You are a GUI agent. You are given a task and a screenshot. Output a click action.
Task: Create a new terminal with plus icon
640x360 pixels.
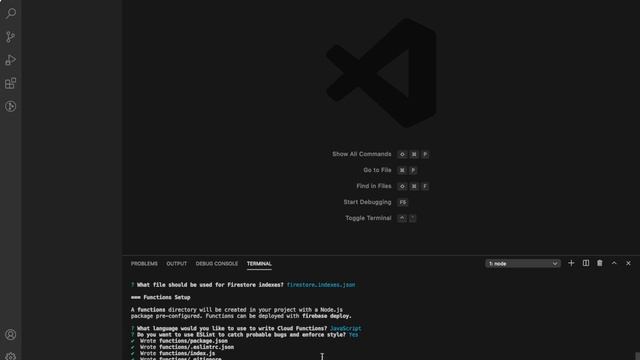click(x=571, y=263)
